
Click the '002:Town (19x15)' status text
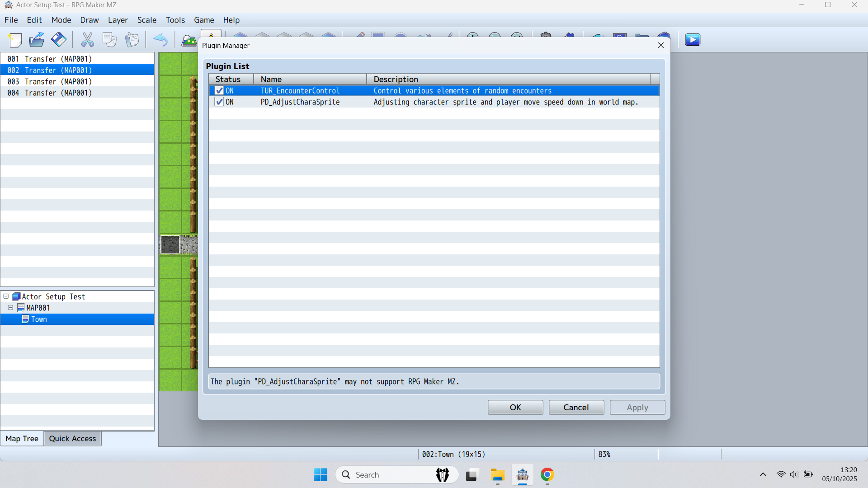pyautogui.click(x=453, y=454)
